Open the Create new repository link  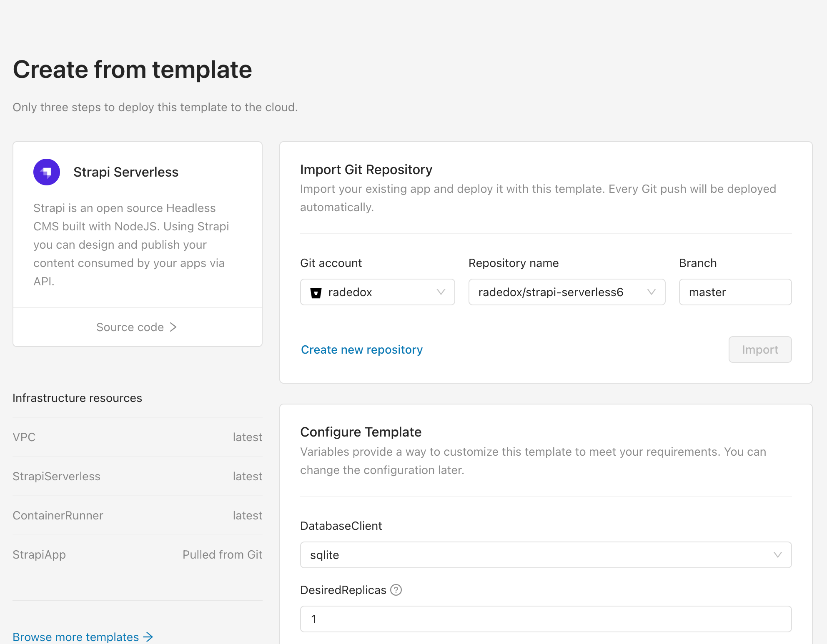pos(362,349)
